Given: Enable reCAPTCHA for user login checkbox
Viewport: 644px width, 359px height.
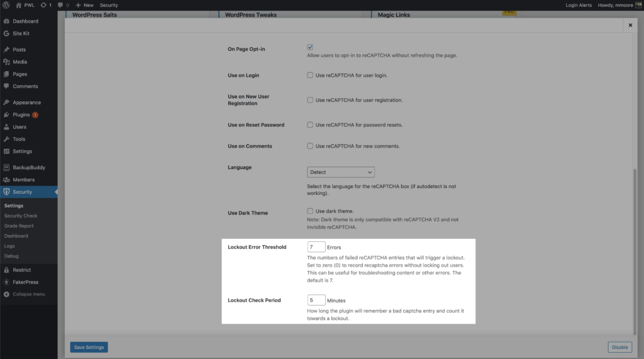Looking at the screenshot, I should (310, 75).
